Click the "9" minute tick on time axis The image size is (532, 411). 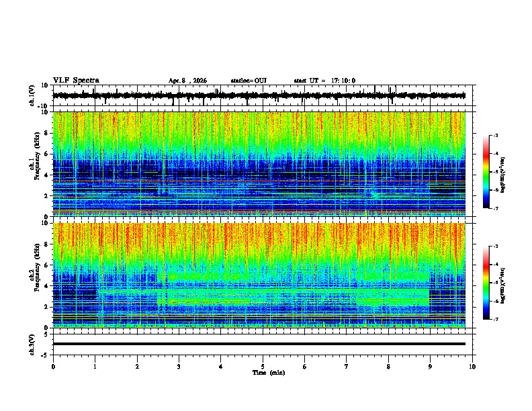[430, 367]
